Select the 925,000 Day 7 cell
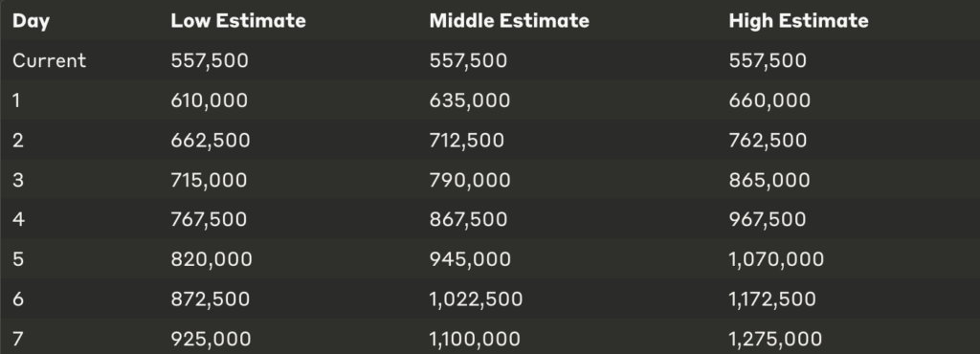The width and height of the screenshot is (980, 354). tap(211, 339)
